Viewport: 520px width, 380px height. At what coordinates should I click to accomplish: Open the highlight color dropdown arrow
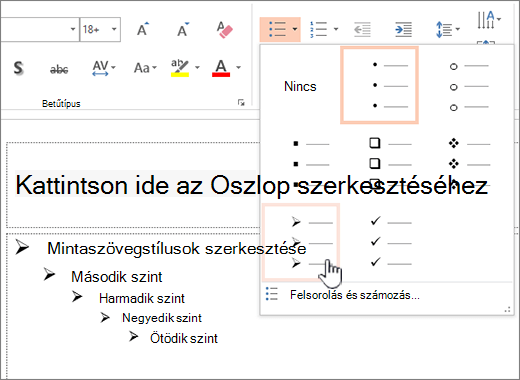197,68
